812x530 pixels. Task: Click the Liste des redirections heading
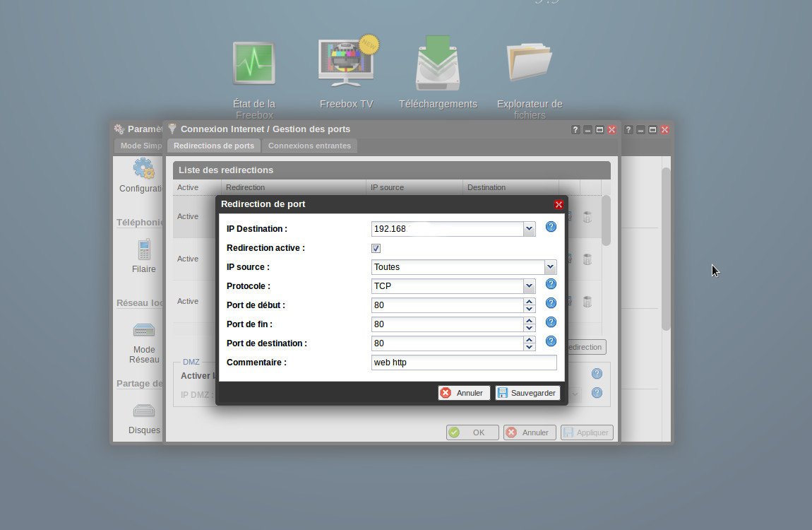click(x=226, y=170)
